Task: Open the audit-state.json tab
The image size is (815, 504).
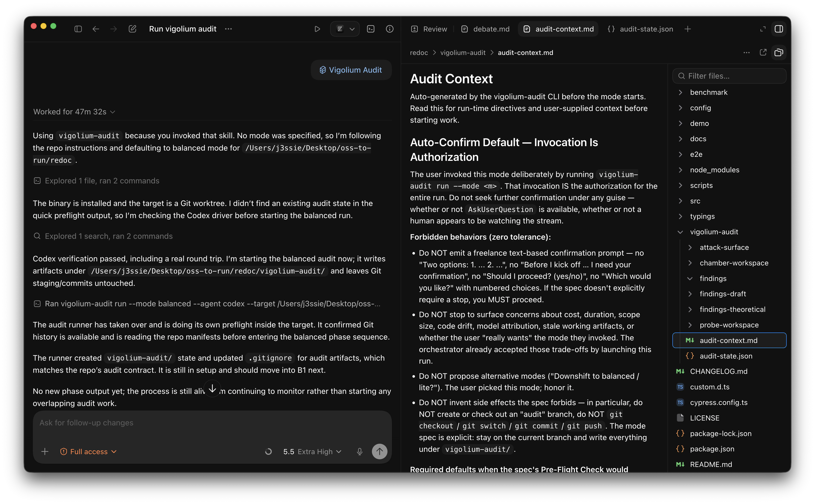Action: click(640, 29)
